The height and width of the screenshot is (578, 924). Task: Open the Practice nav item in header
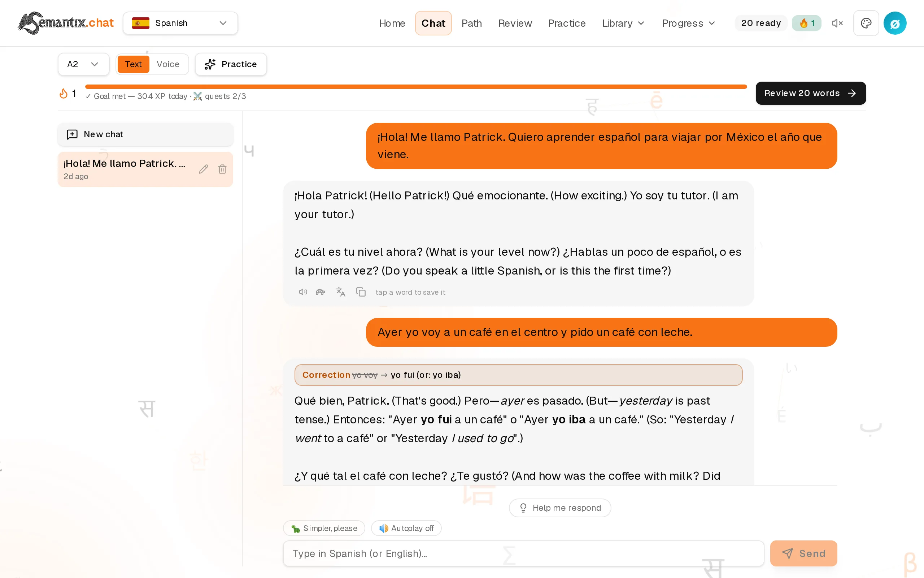click(567, 23)
